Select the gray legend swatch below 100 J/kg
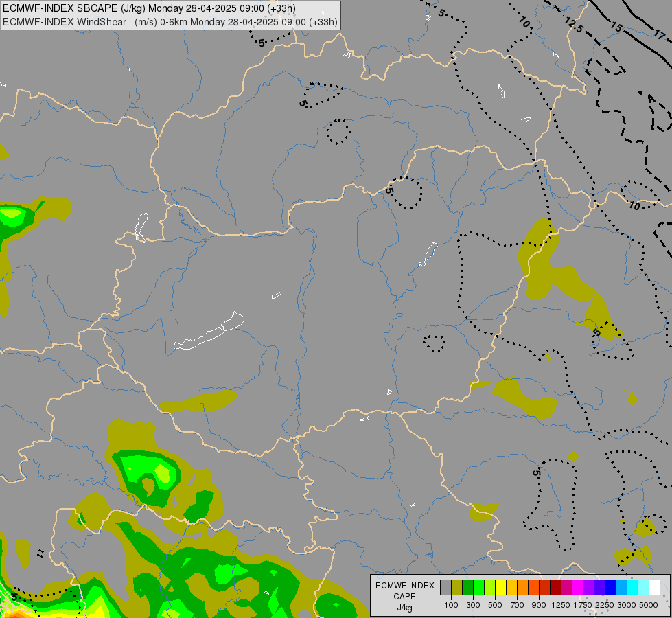This screenshot has height=618, width=672. [x=445, y=587]
